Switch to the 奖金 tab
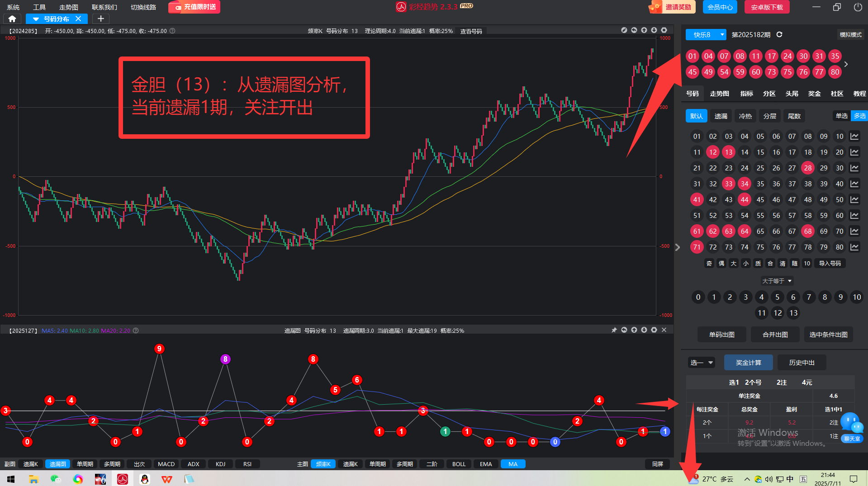This screenshot has width=868, height=486. (x=815, y=94)
